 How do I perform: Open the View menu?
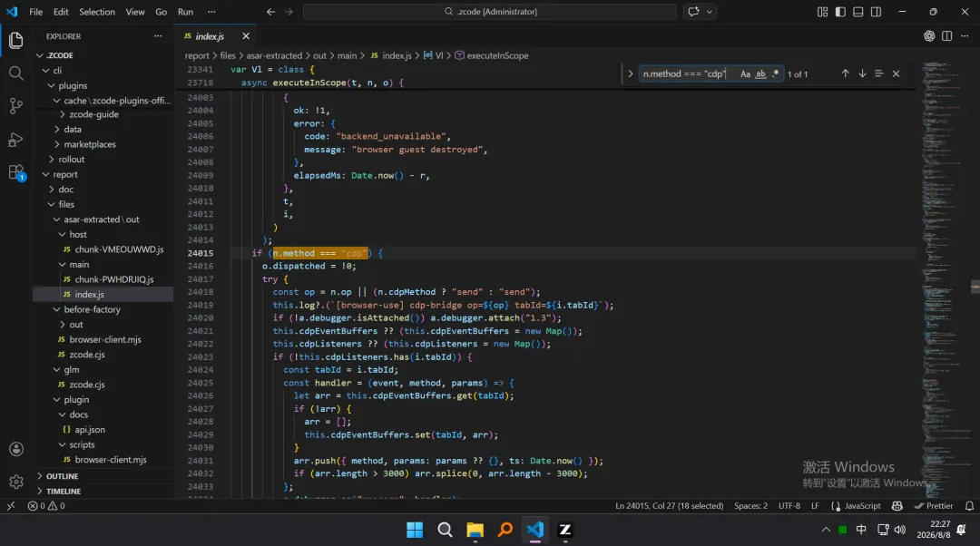click(x=135, y=12)
